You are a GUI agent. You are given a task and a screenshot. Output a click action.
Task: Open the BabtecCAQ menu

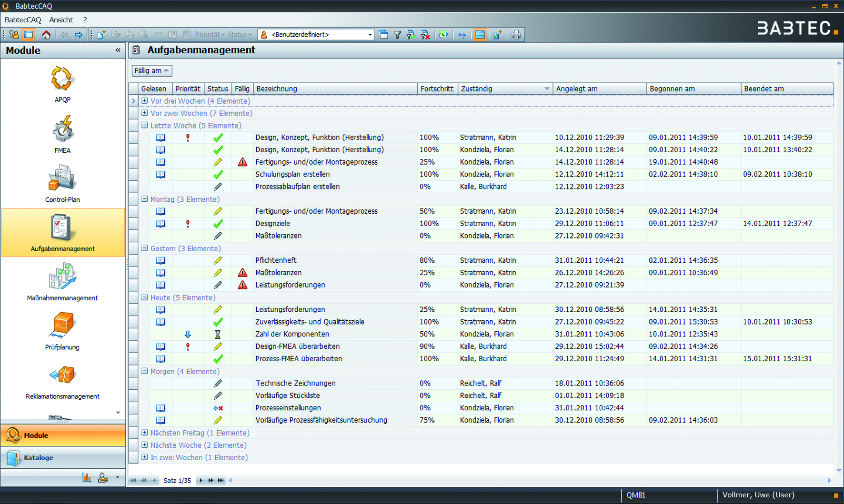(23, 20)
